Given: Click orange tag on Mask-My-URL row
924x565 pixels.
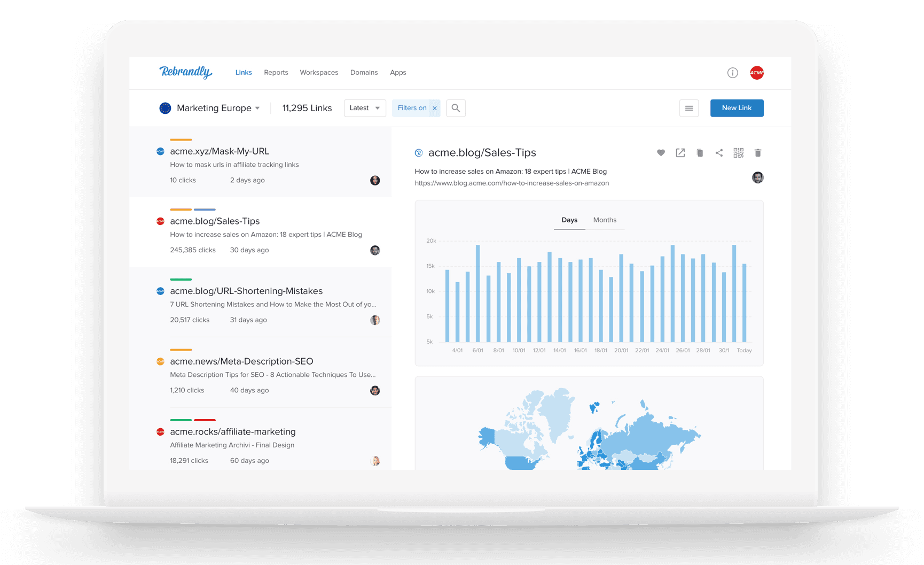Looking at the screenshot, I should [x=181, y=140].
